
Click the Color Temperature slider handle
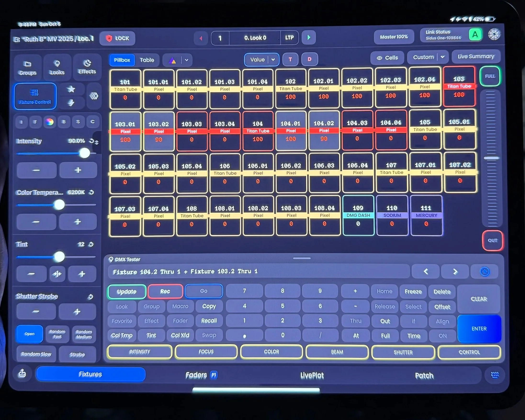(59, 205)
